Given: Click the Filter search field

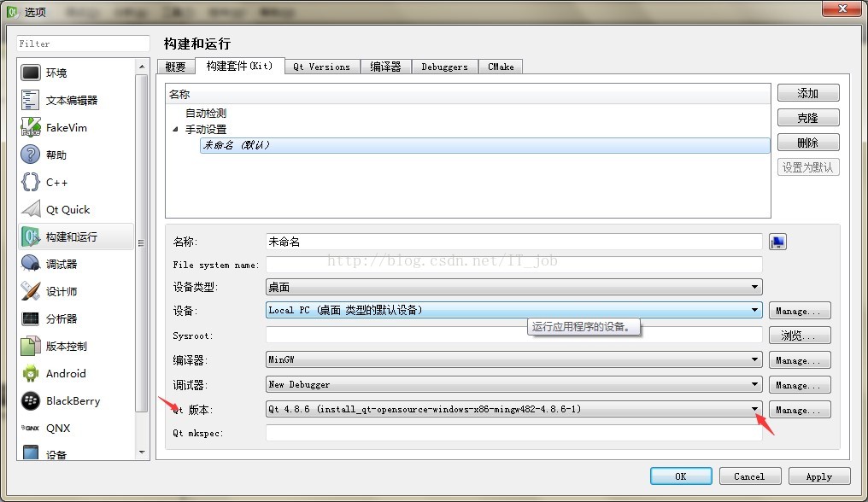Looking at the screenshot, I should coord(83,44).
